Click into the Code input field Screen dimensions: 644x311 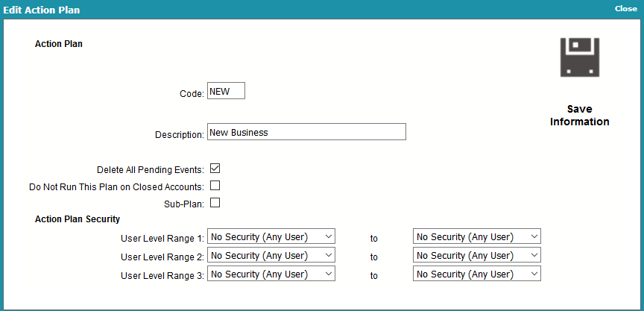[226, 90]
